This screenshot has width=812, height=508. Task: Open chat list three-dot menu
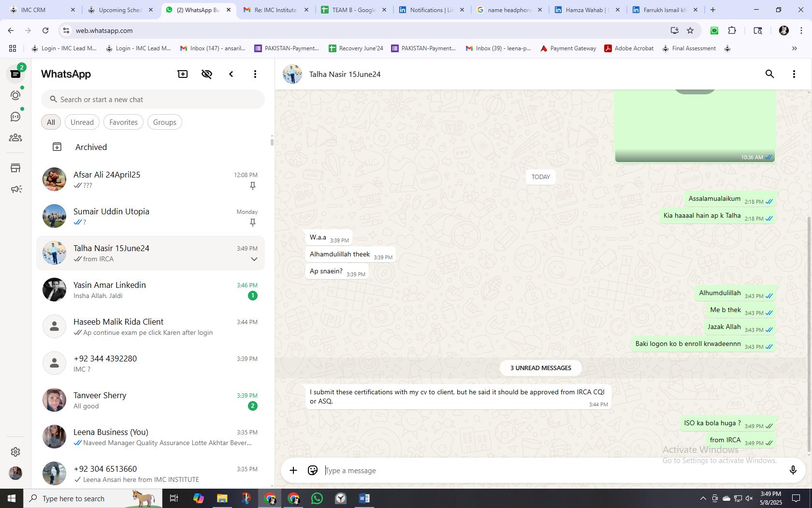[255, 74]
